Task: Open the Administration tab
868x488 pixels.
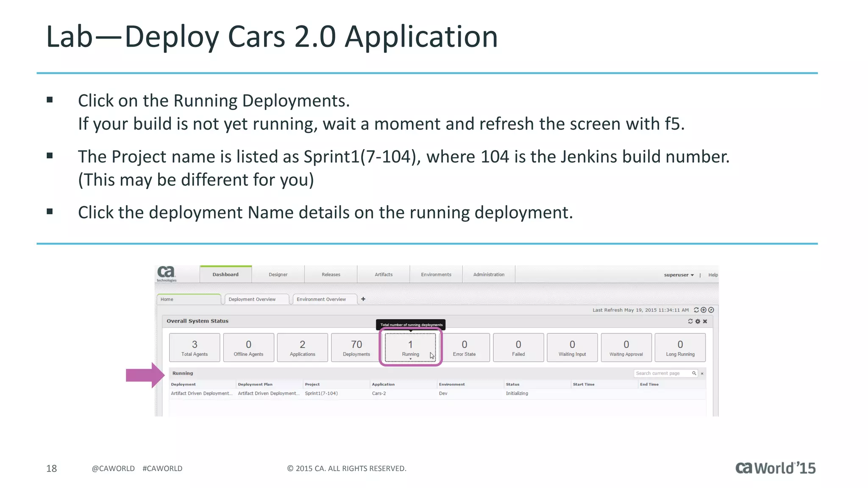Action: 489,274
